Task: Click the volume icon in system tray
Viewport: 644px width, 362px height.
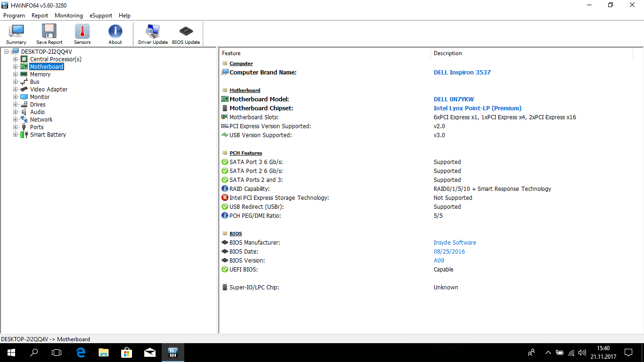Action: 582,352
